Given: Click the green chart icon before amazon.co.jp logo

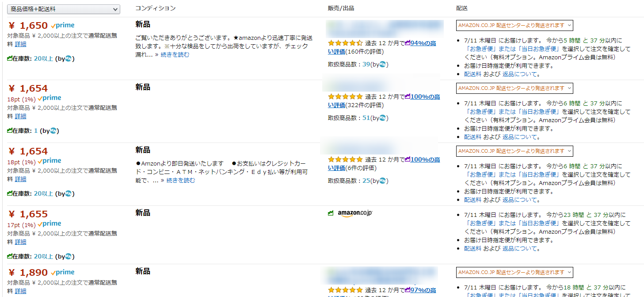Looking at the screenshot, I should coord(331,213).
